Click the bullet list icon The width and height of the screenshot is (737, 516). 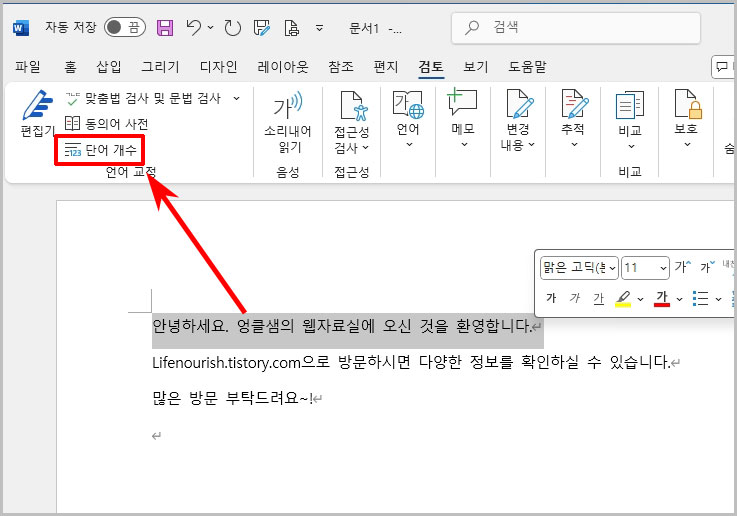click(700, 298)
